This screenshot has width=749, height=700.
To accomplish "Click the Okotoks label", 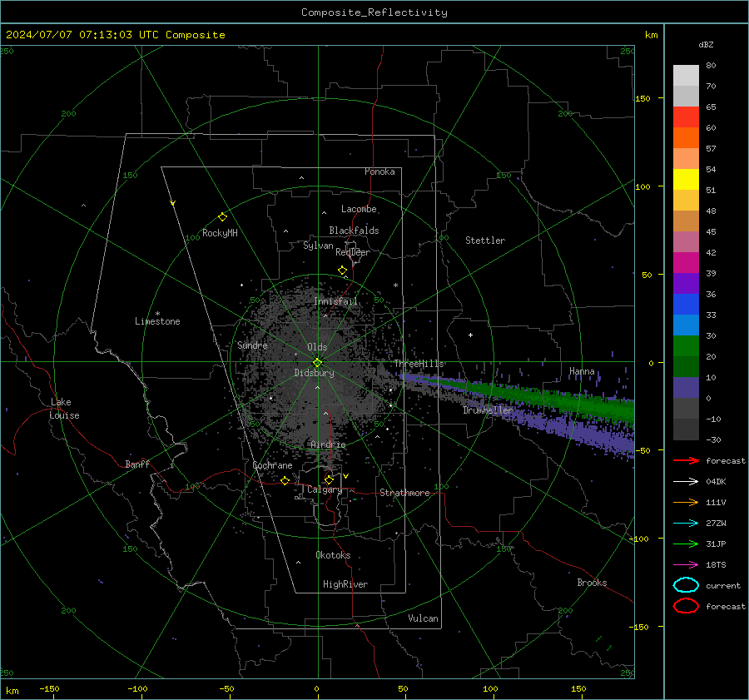I will pos(333,555).
